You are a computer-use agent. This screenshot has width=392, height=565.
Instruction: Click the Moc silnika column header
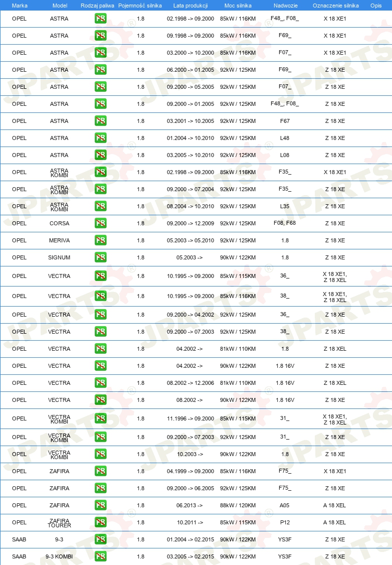(x=238, y=6)
